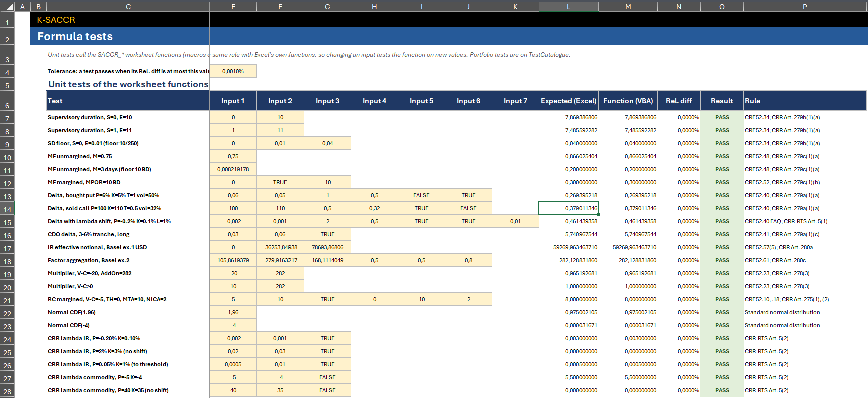Click Input 3 value 78693,86806
Viewport: 868px width, 398px height.
pos(327,247)
